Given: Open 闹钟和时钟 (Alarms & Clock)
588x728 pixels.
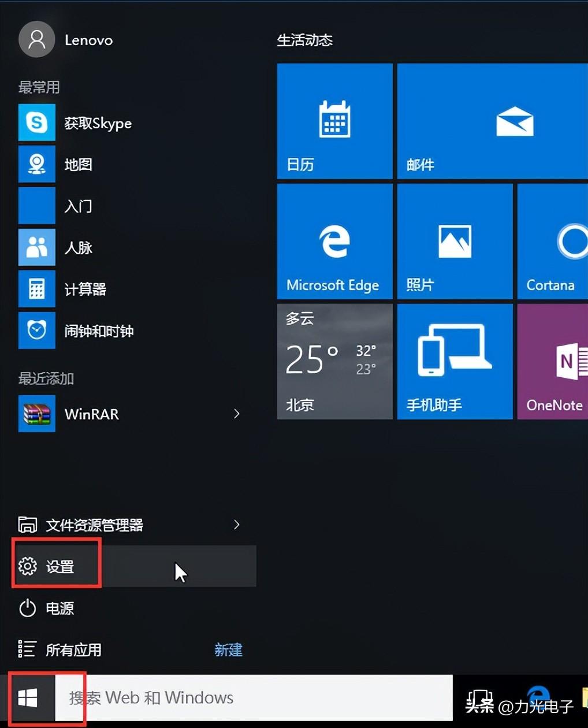Looking at the screenshot, I should 98,331.
